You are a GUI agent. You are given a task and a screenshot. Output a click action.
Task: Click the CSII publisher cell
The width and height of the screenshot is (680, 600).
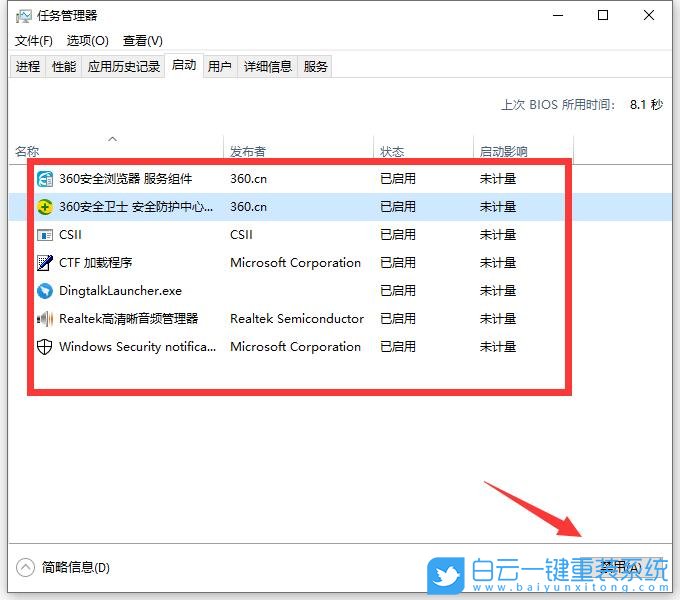pyautogui.click(x=241, y=235)
